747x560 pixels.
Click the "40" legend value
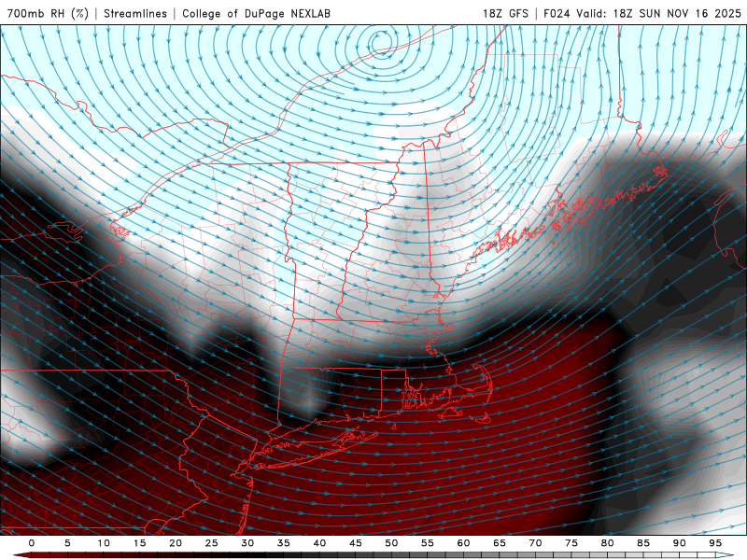(x=319, y=543)
